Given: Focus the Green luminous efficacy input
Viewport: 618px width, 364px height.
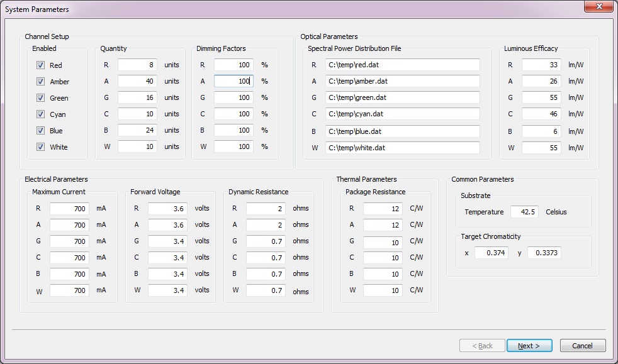Looking at the screenshot, I should pos(542,97).
